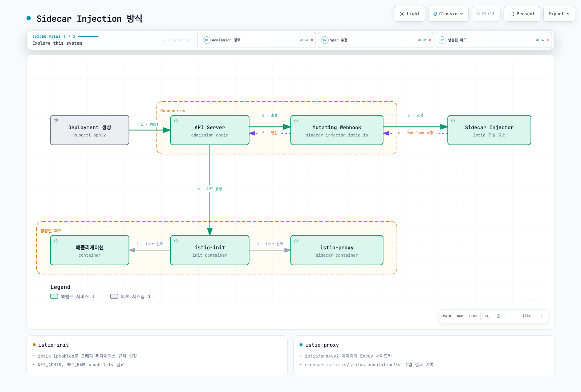Open the istio-init notes card title

coord(53,345)
